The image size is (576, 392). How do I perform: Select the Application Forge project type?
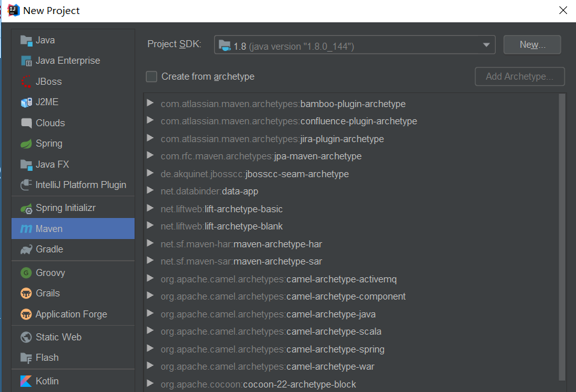(71, 314)
